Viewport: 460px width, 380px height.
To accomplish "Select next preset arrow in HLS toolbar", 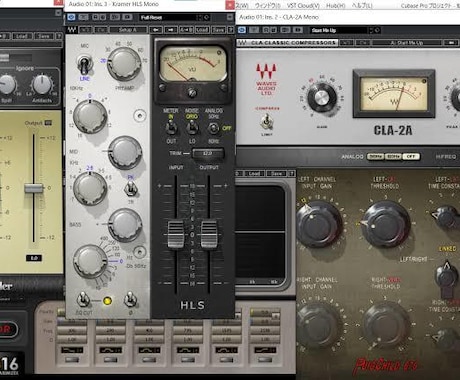I will click(171, 30).
